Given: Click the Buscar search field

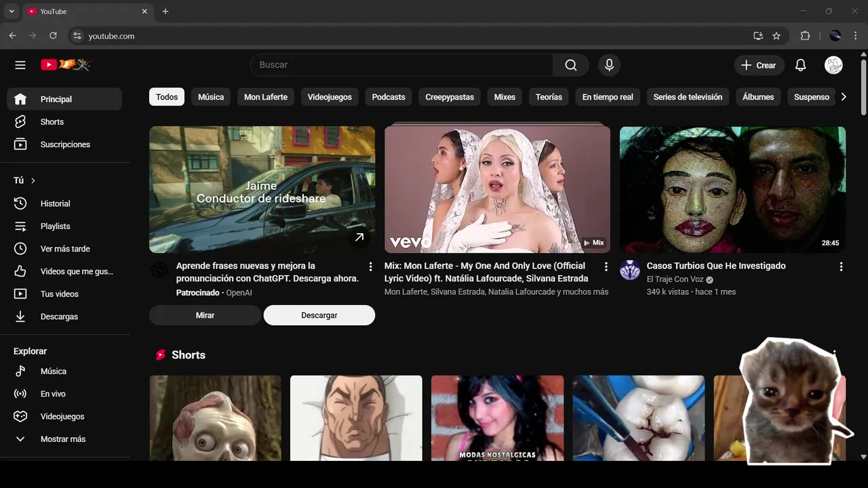Looking at the screenshot, I should [x=401, y=65].
